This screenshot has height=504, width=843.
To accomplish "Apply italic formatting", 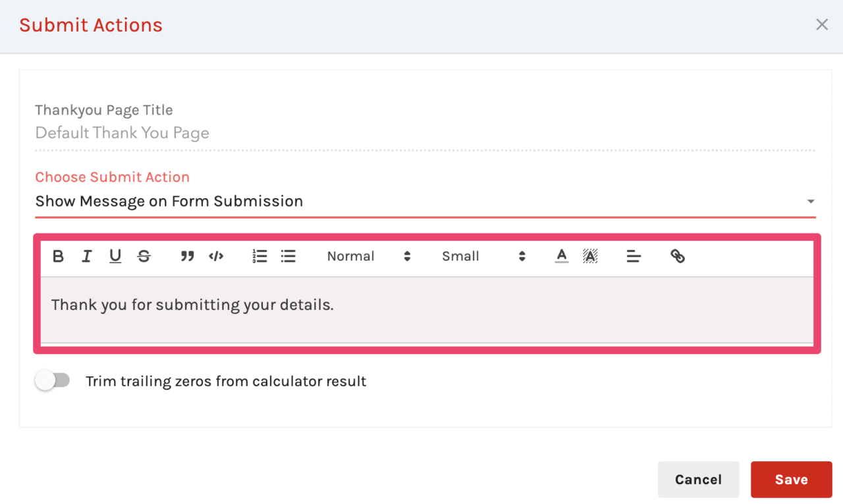I will (86, 256).
